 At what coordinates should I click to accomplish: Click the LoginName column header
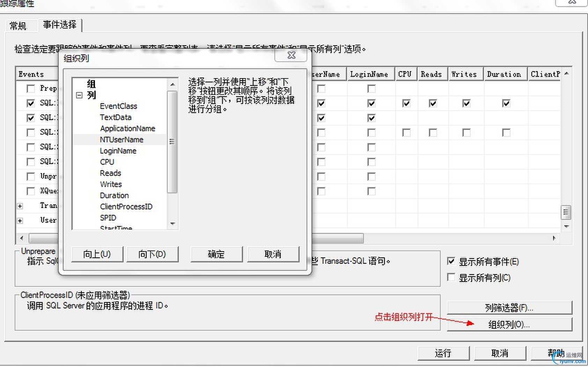click(x=371, y=74)
